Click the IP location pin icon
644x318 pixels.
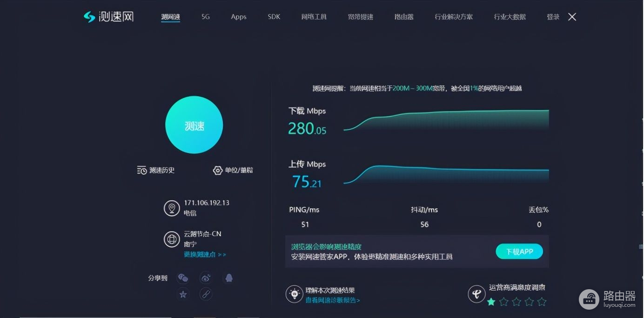click(172, 208)
